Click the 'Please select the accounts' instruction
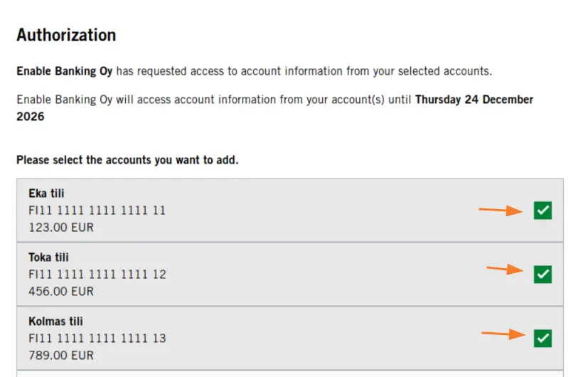The image size is (588, 377). point(127,160)
